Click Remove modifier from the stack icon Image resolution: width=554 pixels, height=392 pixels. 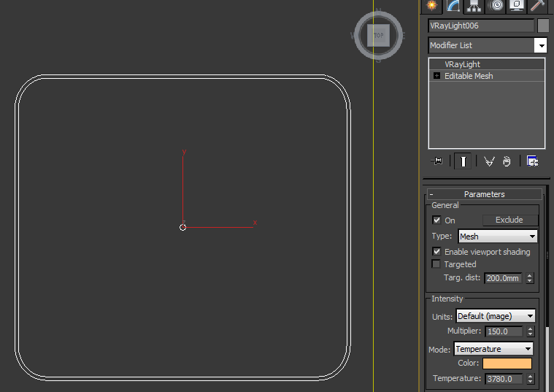point(507,161)
